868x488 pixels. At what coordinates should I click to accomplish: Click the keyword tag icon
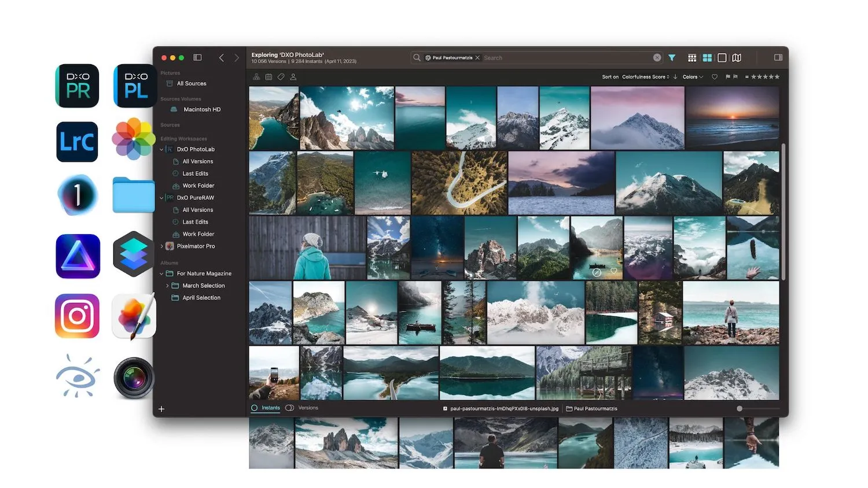point(281,77)
